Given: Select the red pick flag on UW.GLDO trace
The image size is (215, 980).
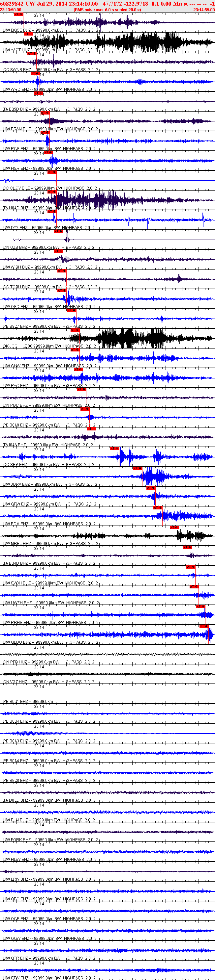Looking at the screenshot, I should (204, 627).
